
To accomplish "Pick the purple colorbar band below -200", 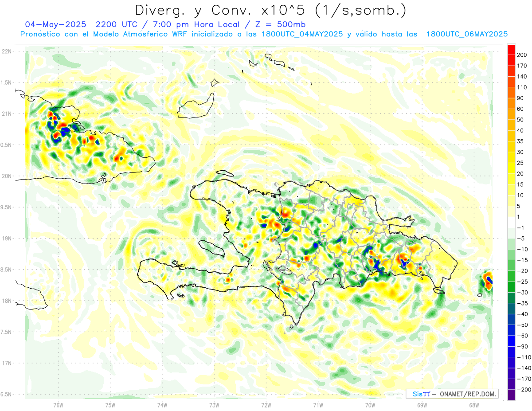I will click(x=512, y=395).
